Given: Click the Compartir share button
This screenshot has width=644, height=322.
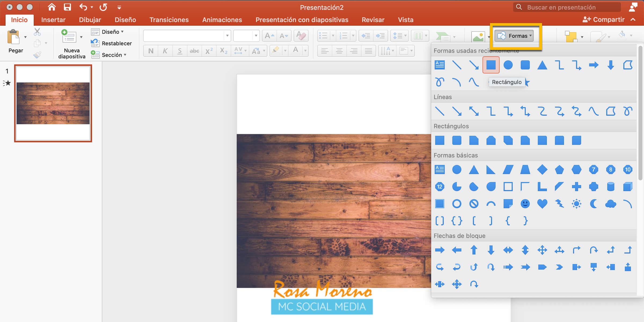Looking at the screenshot, I should click(x=604, y=20).
